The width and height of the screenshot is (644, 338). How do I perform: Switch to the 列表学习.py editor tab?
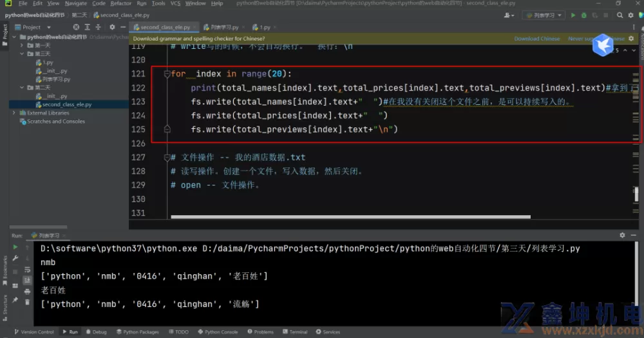[224, 27]
